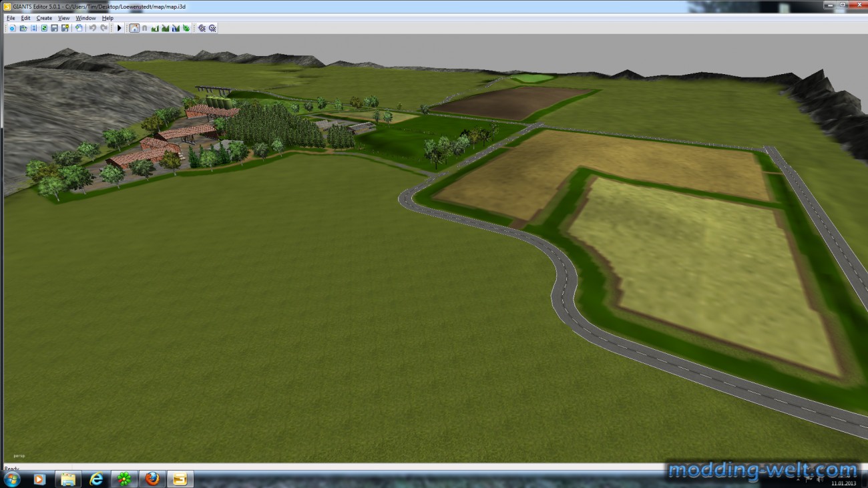Open Firefox from the taskbar
This screenshot has width=868, height=488.
coord(152,479)
